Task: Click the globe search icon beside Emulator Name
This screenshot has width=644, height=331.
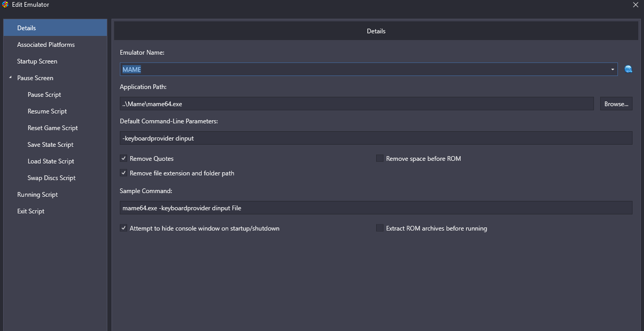Action: (628, 69)
